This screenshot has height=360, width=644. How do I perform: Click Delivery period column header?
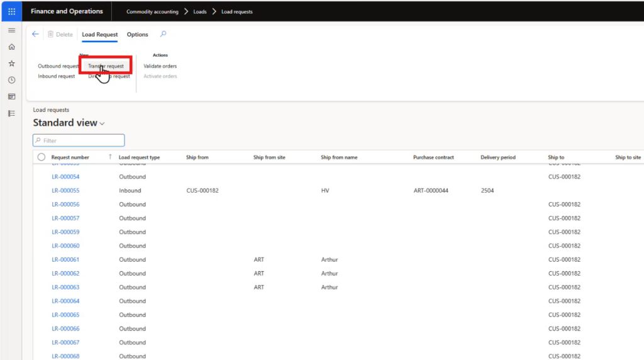[498, 157]
